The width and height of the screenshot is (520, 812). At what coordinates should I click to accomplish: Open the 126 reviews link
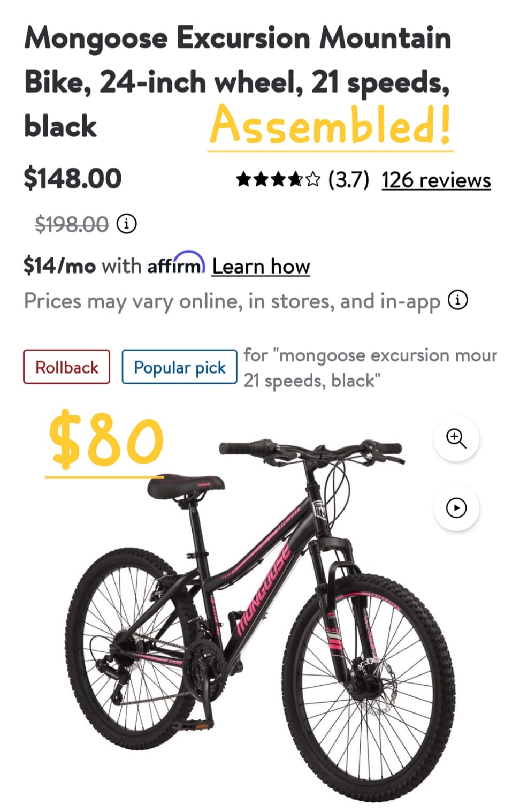(x=436, y=180)
